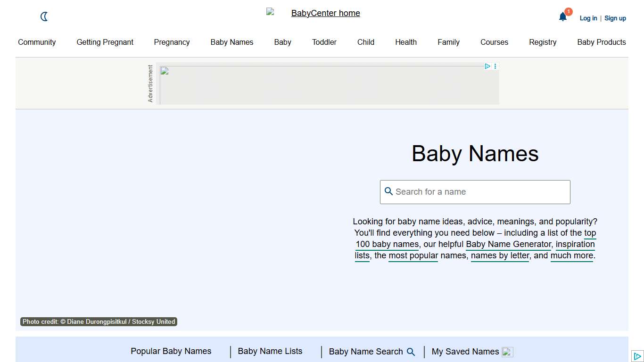The width and height of the screenshot is (644, 362).
Task: Click the Log in link
Action: coord(588,18)
